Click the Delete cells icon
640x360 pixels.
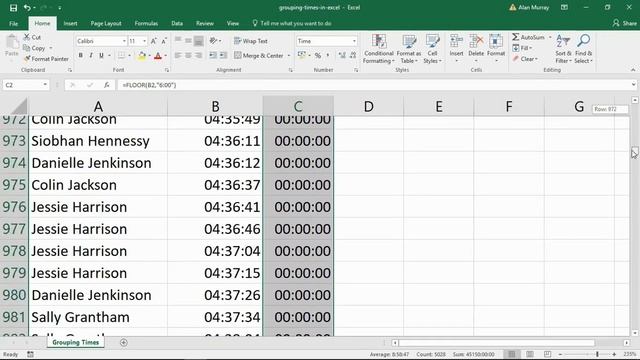(476, 42)
